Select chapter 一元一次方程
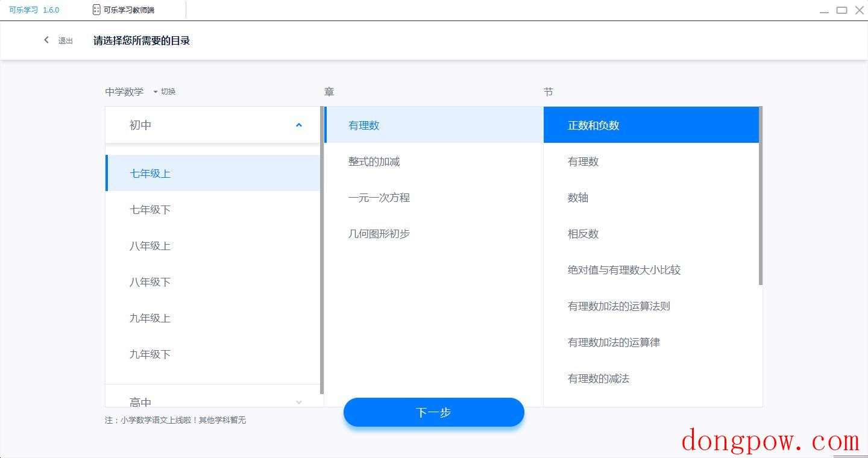Image resolution: width=868 pixels, height=458 pixels. 434,198
